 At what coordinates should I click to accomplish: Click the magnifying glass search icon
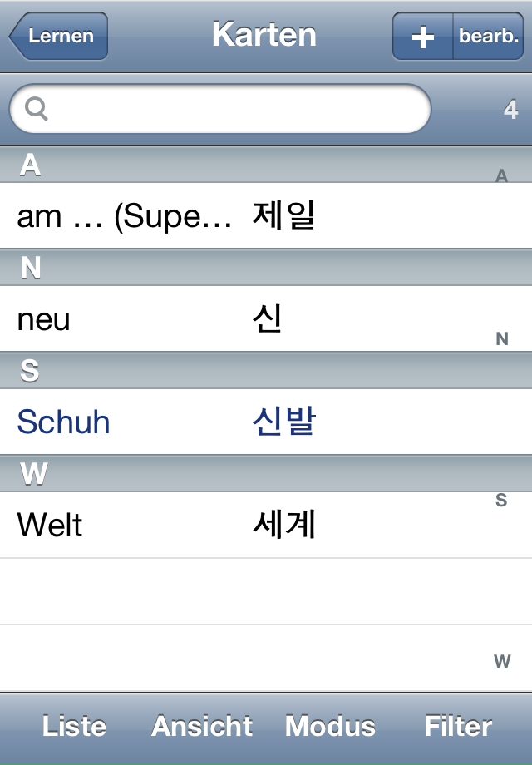tap(37, 109)
